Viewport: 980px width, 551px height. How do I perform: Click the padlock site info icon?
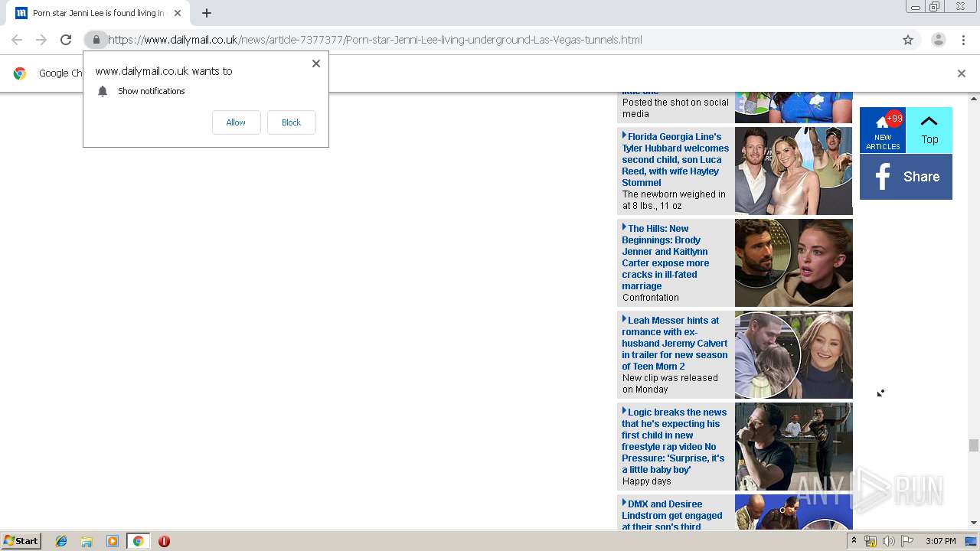pos(96,40)
